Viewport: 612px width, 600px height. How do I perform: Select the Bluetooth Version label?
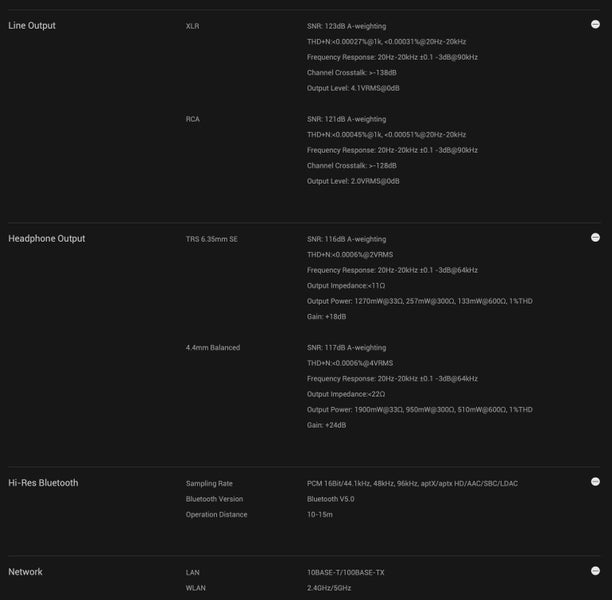click(214, 499)
